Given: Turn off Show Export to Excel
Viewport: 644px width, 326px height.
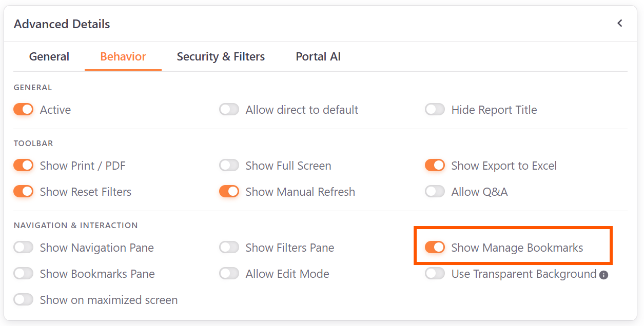Looking at the screenshot, I should coord(435,165).
